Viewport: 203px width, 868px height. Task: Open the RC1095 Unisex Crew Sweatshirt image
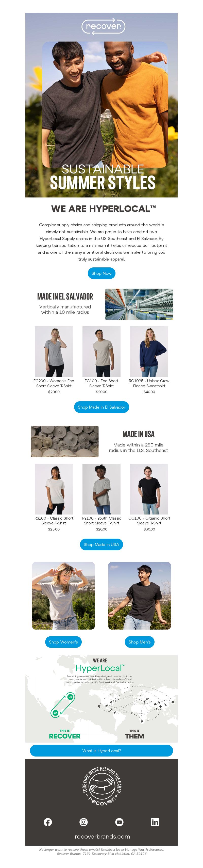tap(149, 351)
